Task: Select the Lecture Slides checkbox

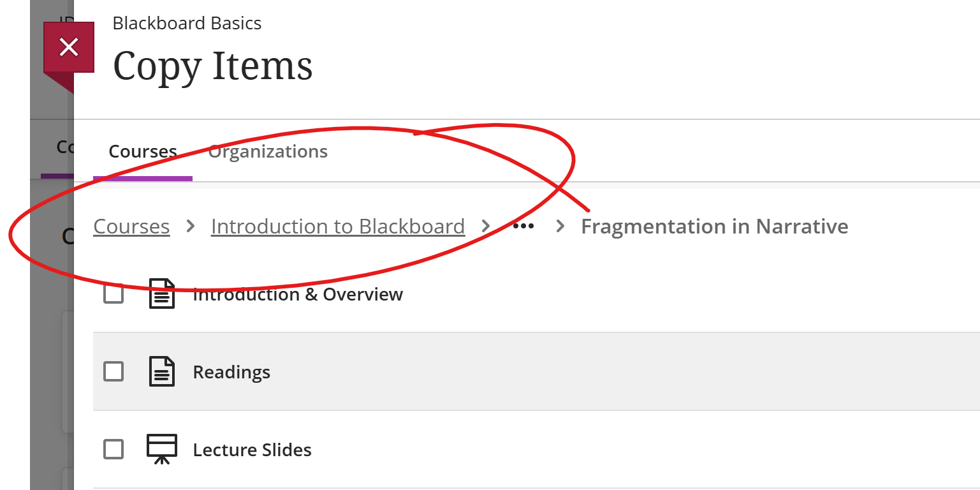Action: point(113,449)
